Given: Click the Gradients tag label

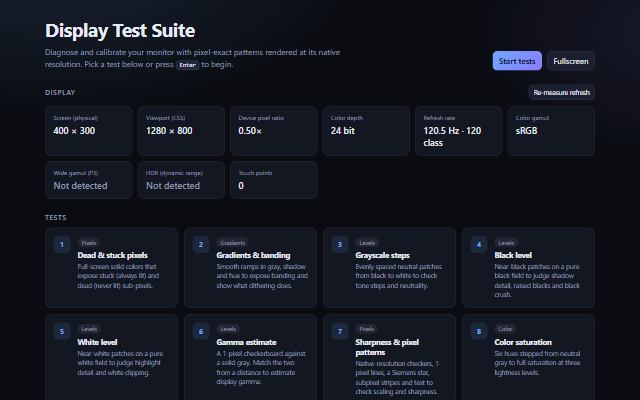Looking at the screenshot, I should 232,243.
